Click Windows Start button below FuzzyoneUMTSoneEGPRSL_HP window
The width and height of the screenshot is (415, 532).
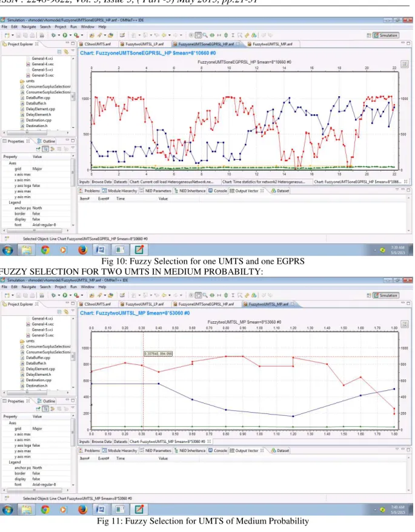pos(8,250)
